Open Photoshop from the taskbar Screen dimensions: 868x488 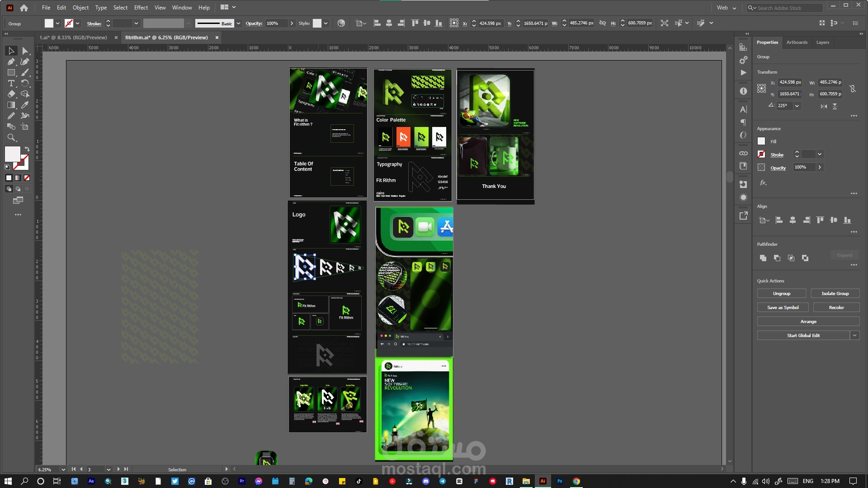560,481
